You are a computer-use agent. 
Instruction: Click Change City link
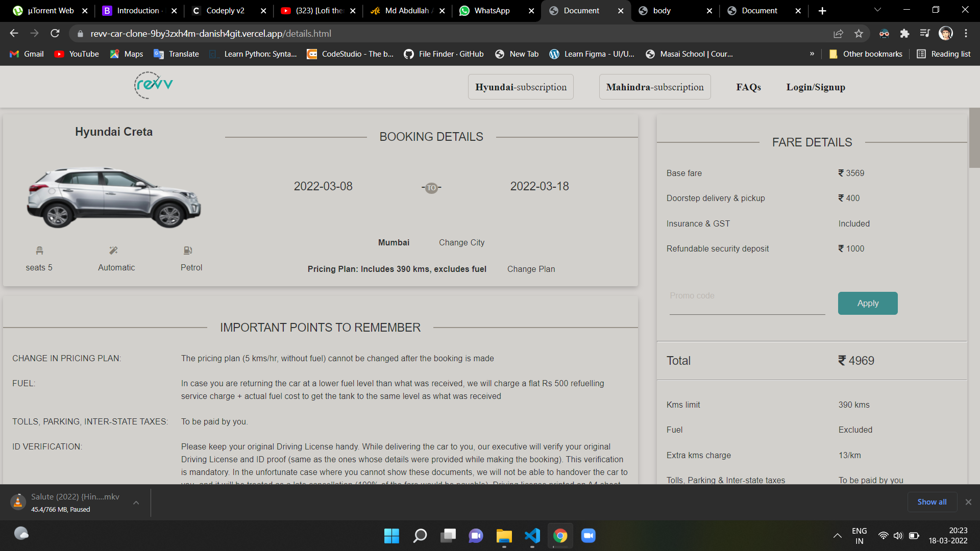pos(461,243)
